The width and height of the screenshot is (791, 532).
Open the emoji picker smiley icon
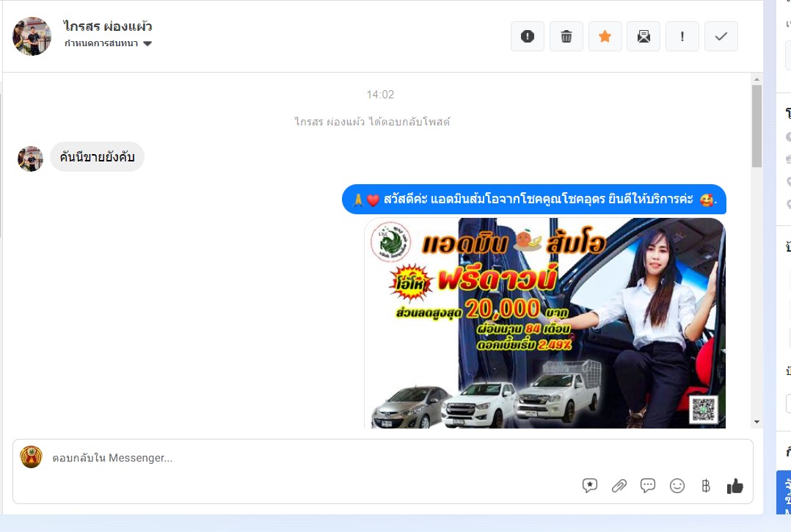[x=677, y=486]
